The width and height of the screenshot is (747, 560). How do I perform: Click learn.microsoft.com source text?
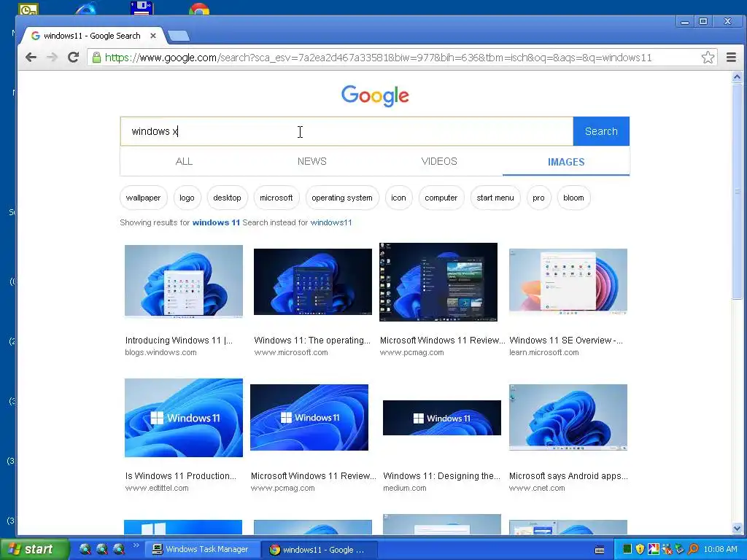[544, 352]
